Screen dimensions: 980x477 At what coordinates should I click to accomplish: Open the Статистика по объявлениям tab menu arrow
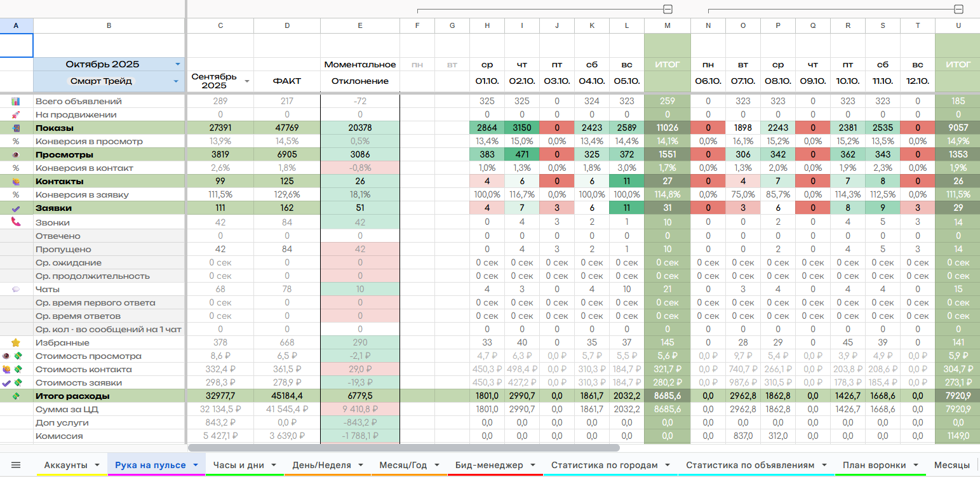824,466
